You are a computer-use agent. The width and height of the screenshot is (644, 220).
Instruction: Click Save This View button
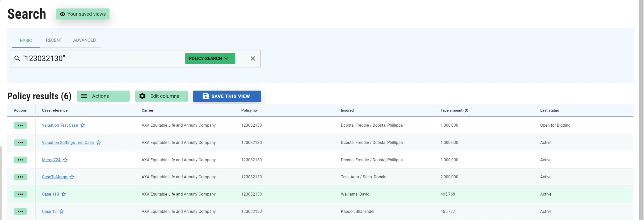point(227,96)
